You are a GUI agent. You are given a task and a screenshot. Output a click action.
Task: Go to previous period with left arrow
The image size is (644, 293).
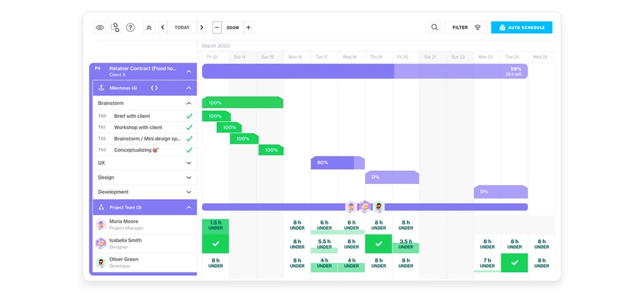tap(163, 27)
